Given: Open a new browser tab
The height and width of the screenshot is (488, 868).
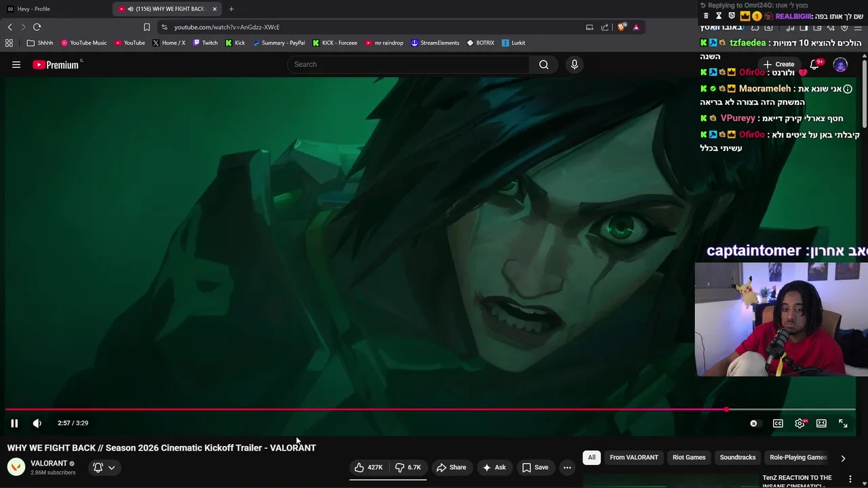Looking at the screenshot, I should coord(231,9).
